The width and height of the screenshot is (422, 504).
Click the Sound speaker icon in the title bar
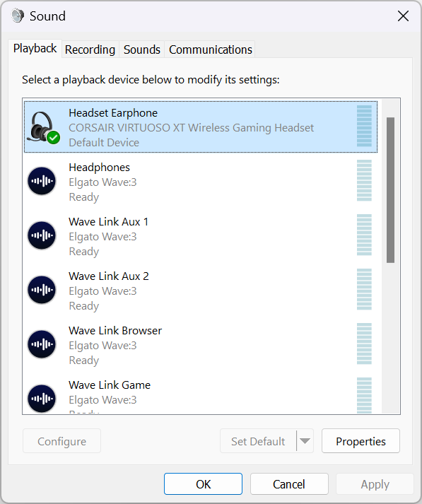[18, 16]
